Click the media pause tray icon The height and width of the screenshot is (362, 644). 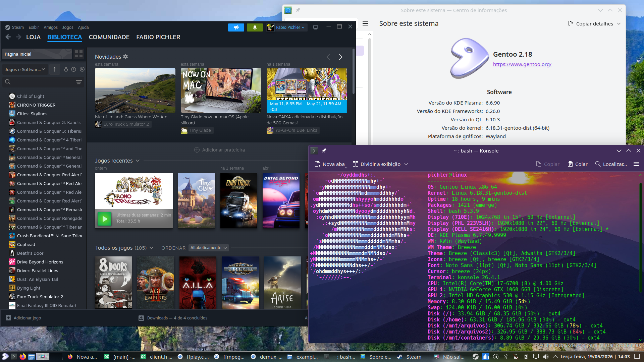pyautogui.click(x=496, y=357)
